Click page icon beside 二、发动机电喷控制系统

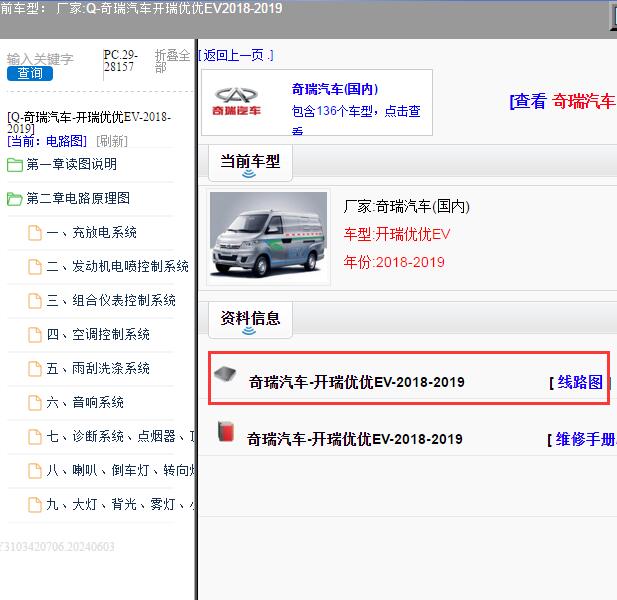pos(35,267)
